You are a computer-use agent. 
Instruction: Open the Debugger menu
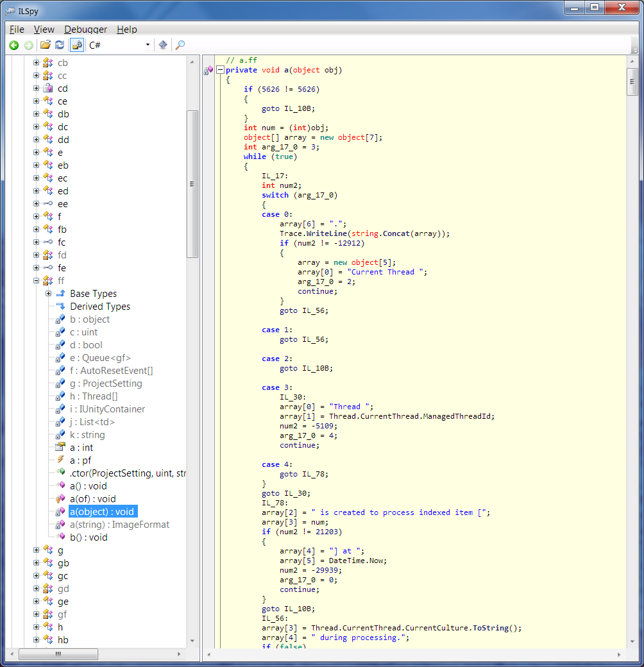[85, 30]
